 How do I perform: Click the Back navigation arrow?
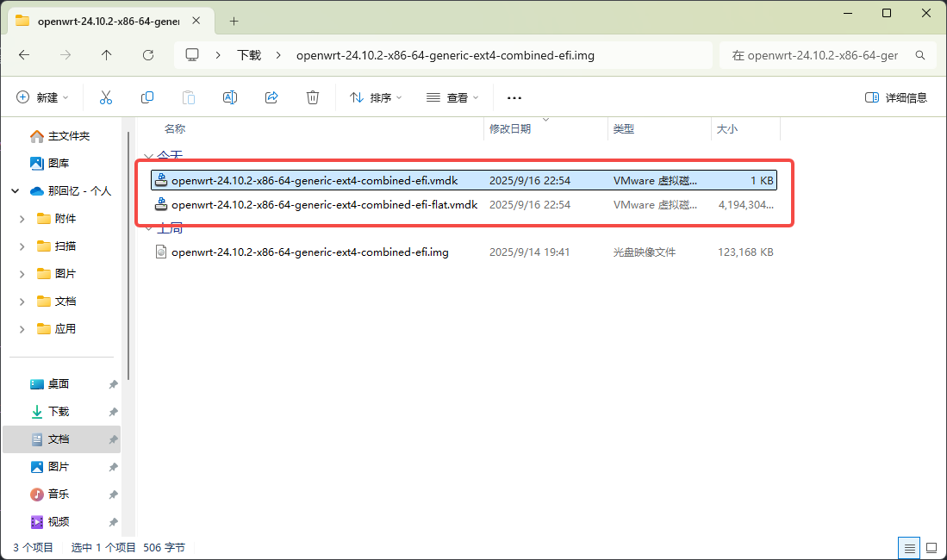point(24,55)
